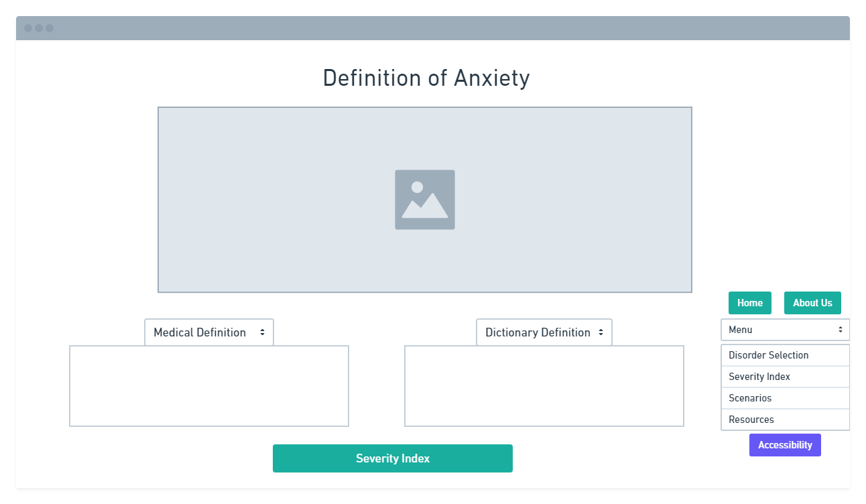Click inside the dictionary definition text box
The height and width of the screenshot is (504, 866).
click(544, 386)
